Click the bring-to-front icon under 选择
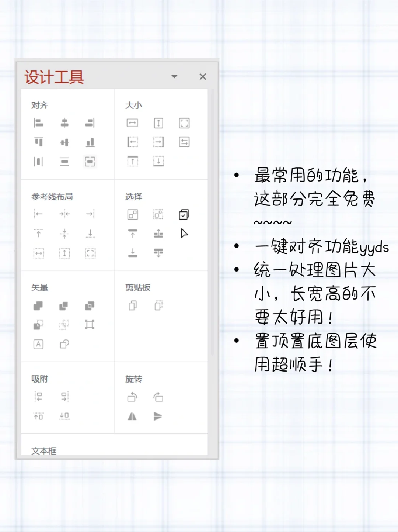The image size is (398, 532). [133, 234]
